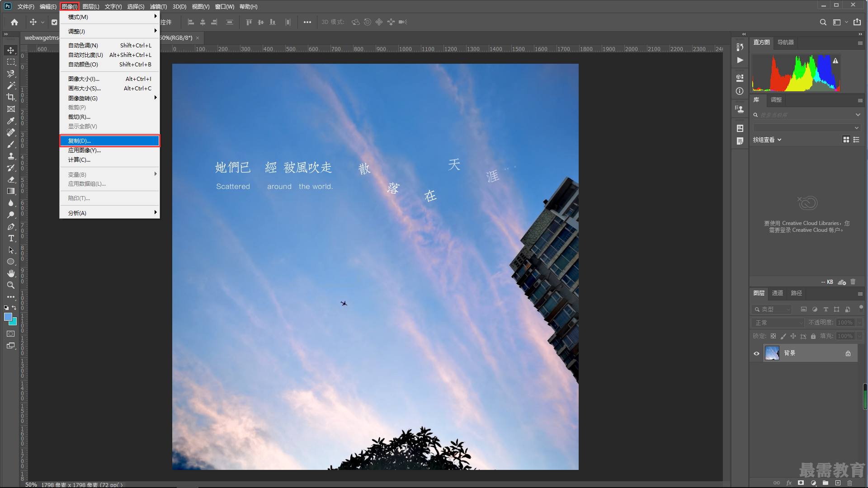Select the Lasso tool
Viewport: 868px width, 488px height.
tap(11, 74)
